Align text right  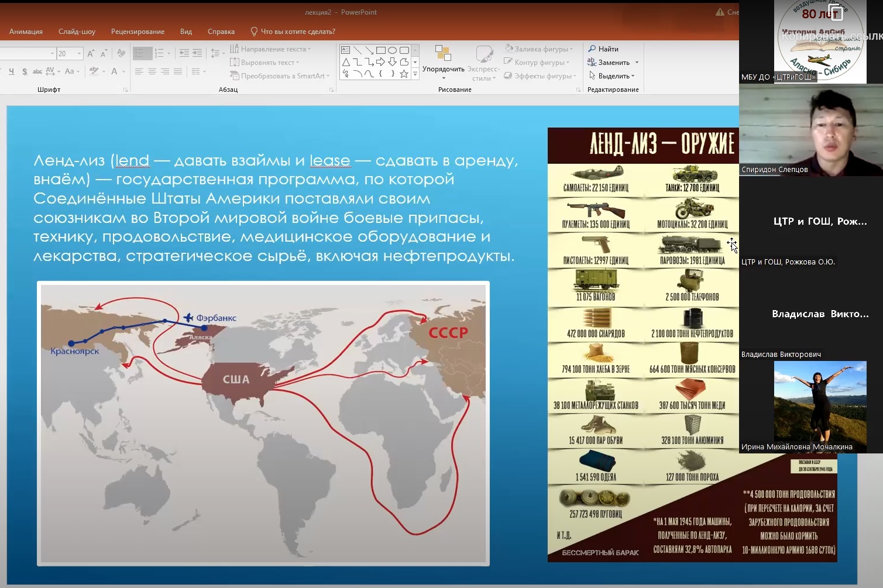point(165,71)
